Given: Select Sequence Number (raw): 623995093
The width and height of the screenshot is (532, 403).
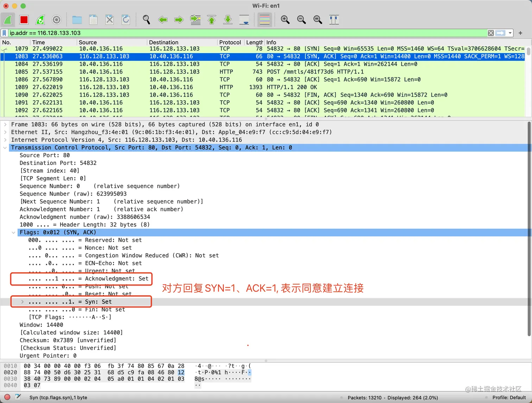Looking at the screenshot, I should click(73, 194).
